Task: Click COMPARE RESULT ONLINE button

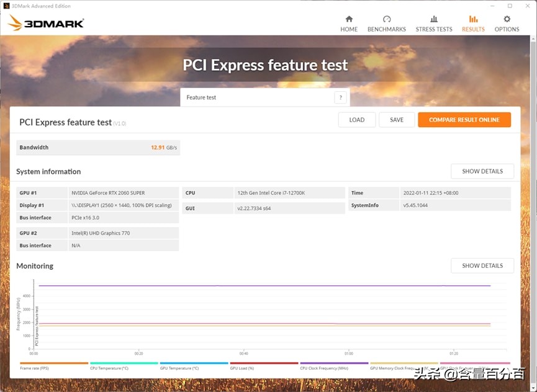Action: 464,120
